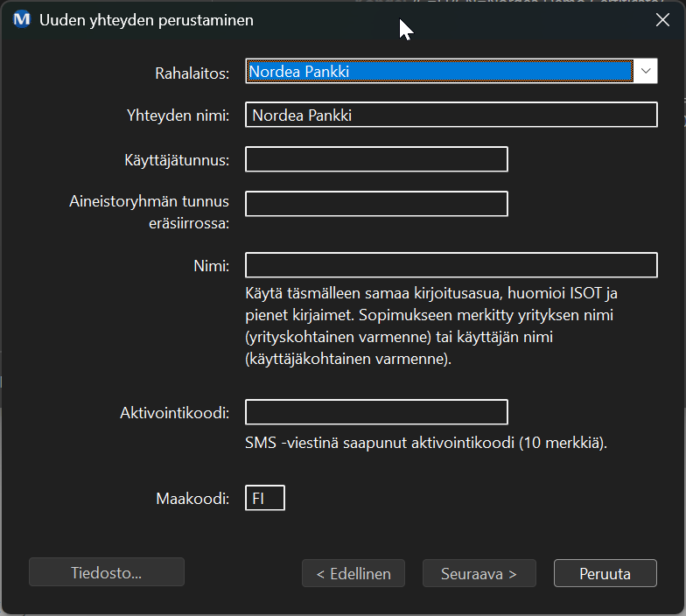Click the Maakoodi field containing FI
The image size is (686, 616).
coord(264,498)
